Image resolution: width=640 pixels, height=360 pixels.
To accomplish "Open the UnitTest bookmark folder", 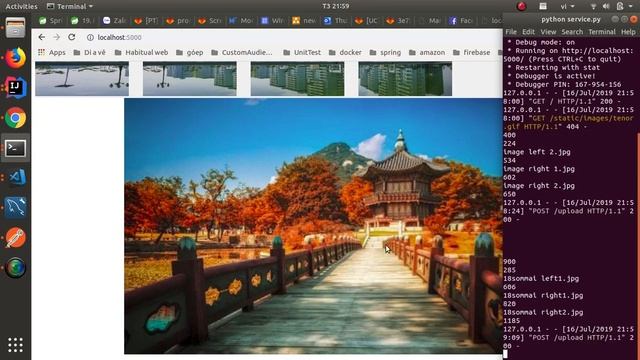I will tap(302, 52).
